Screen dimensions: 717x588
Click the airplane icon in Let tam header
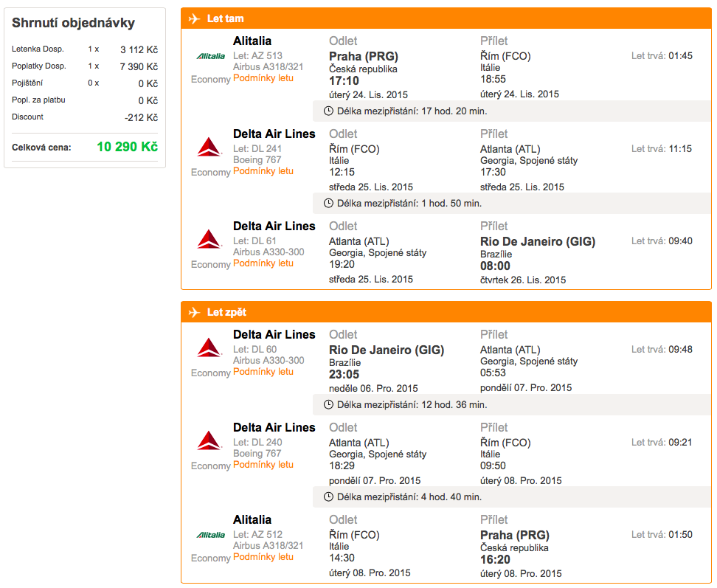tap(194, 18)
